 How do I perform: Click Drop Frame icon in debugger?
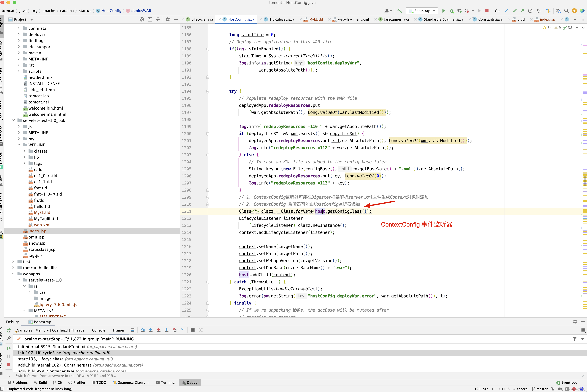pyautogui.click(x=175, y=330)
